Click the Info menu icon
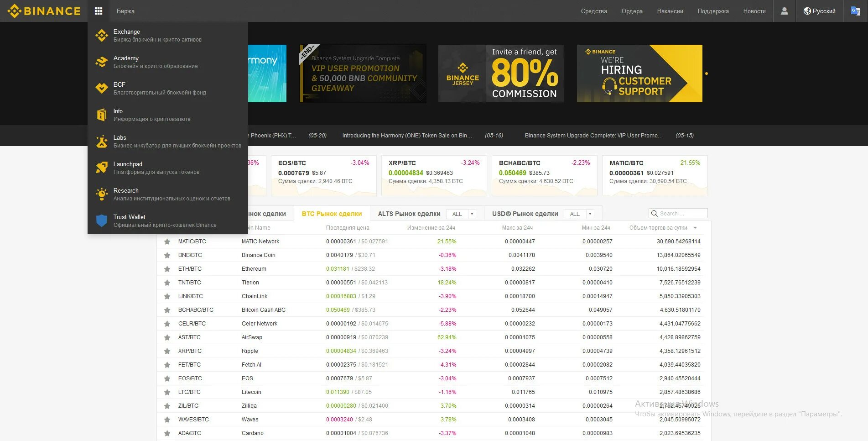This screenshot has height=441, width=868. pyautogui.click(x=102, y=115)
